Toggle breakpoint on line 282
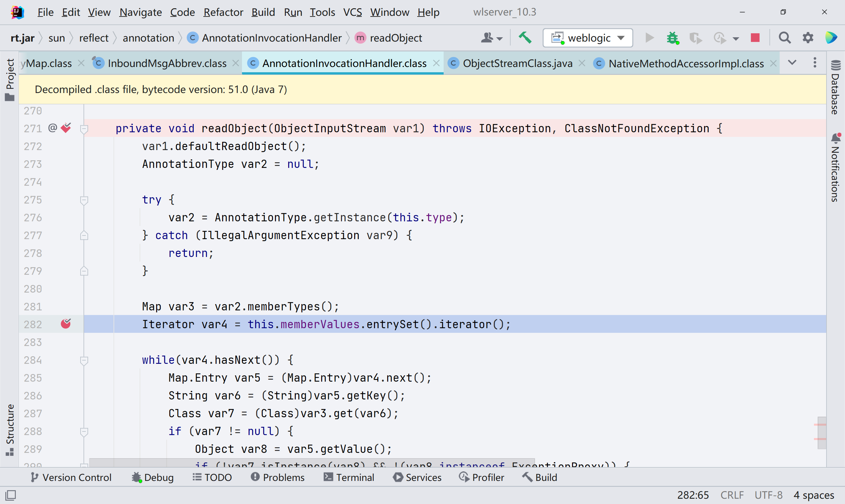 pyautogui.click(x=66, y=324)
